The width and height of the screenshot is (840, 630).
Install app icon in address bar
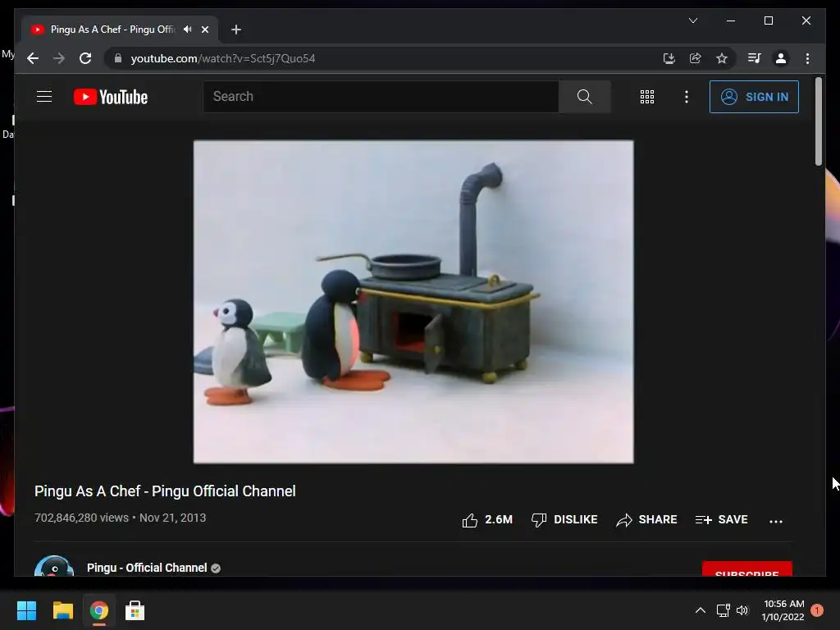tap(669, 58)
